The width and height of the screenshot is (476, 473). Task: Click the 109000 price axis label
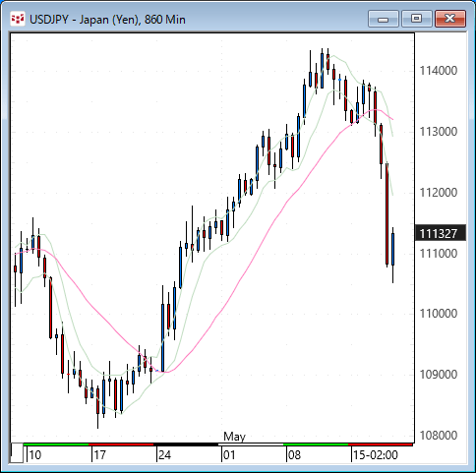coord(439,375)
